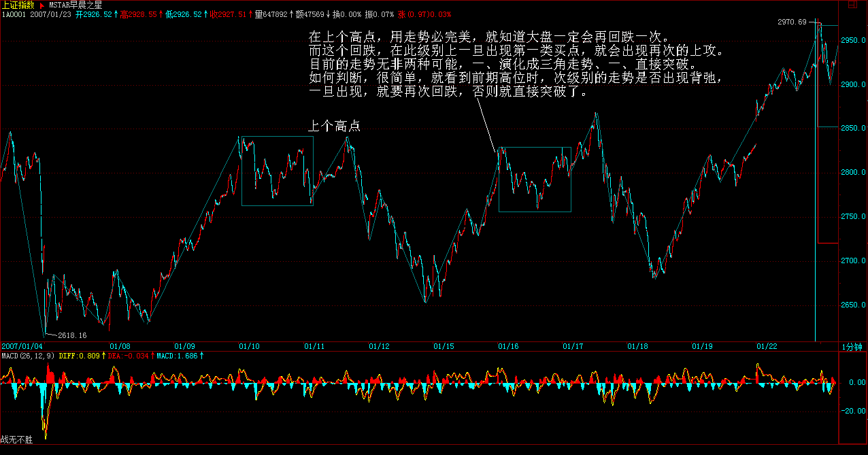Click the 01/22 date on the time axis
The image size is (868, 455).
click(x=767, y=346)
